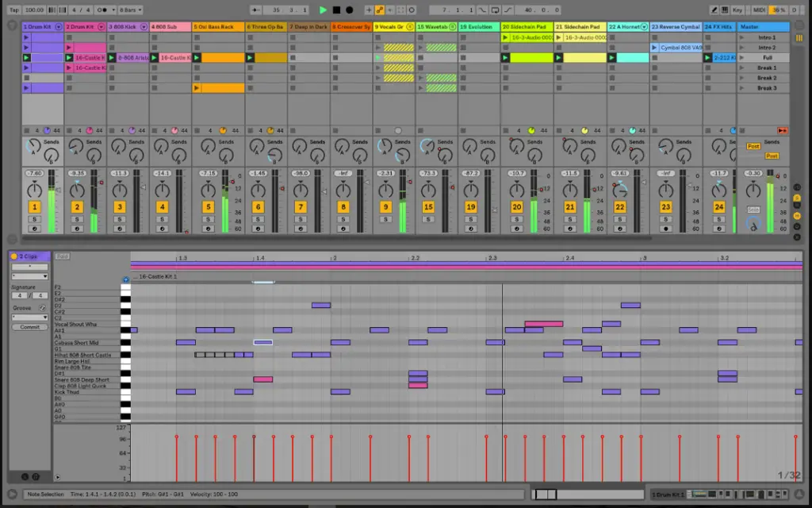The height and width of the screenshot is (508, 812).
Task: Click the yellow clip activator for 2 Clips
Action: click(14, 256)
